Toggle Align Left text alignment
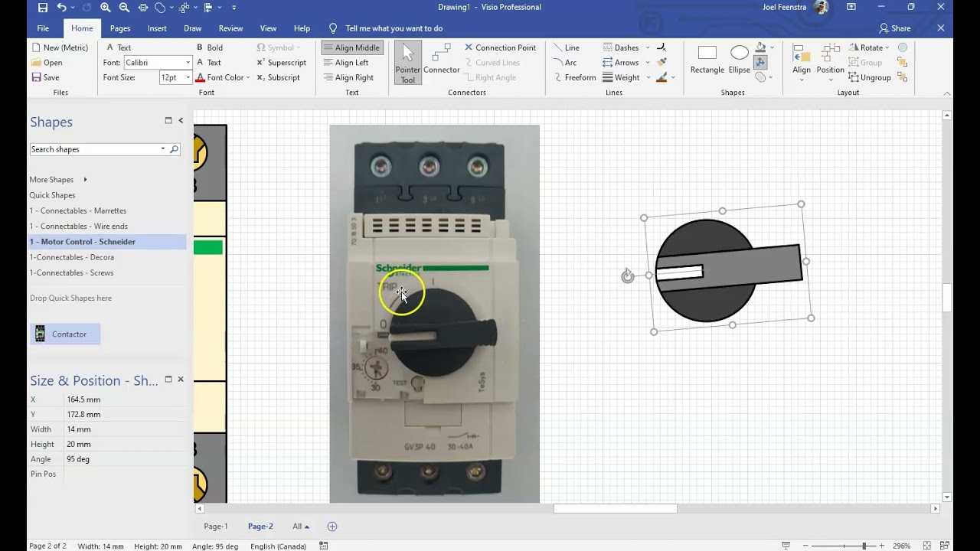This screenshot has height=551, width=980. point(346,63)
